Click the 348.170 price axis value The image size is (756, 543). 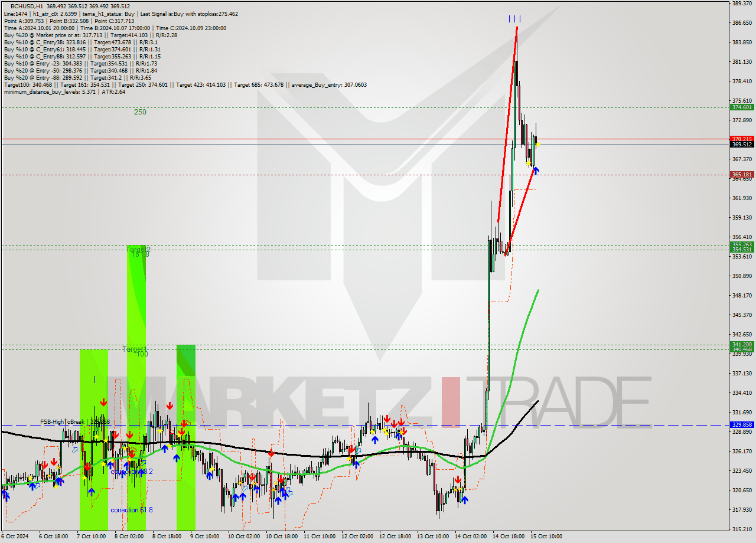coord(741,295)
